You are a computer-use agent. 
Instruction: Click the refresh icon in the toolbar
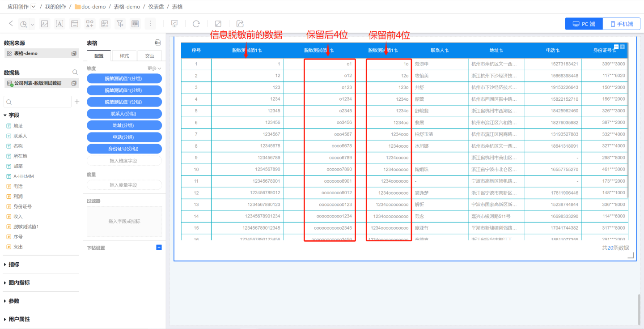[196, 24]
